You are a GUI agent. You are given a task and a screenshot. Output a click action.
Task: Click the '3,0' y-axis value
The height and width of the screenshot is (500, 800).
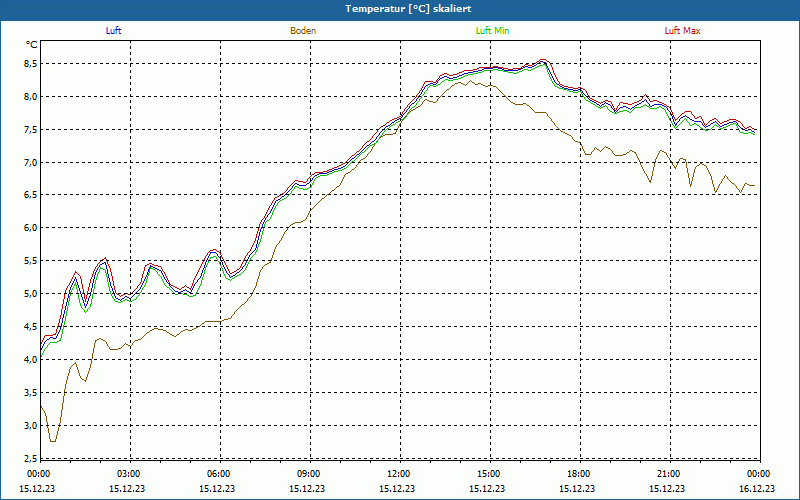pyautogui.click(x=31, y=425)
